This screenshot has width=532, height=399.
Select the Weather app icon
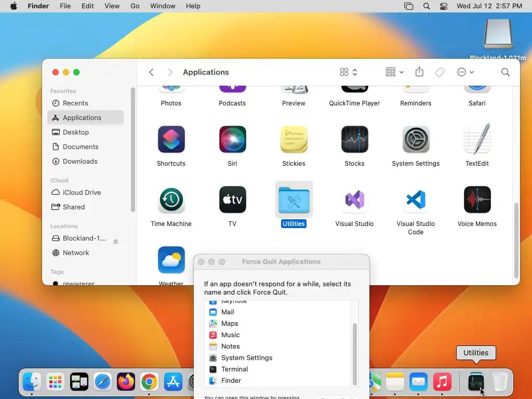(171, 260)
